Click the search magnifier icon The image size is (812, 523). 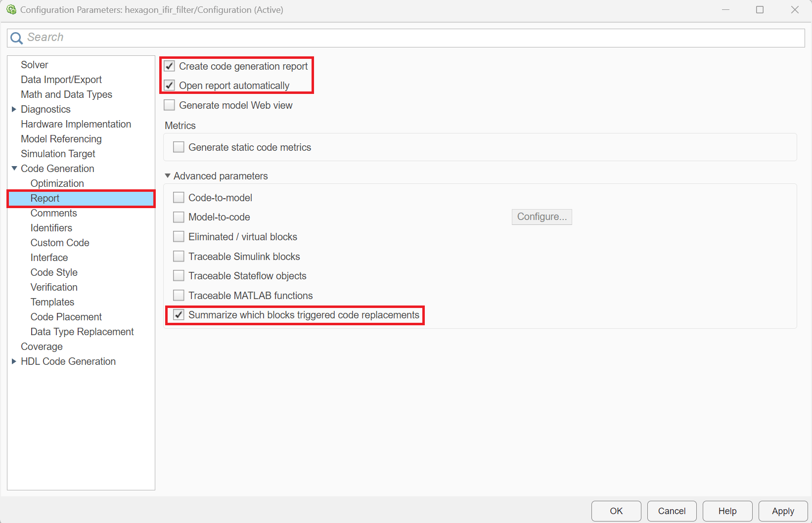click(16, 38)
